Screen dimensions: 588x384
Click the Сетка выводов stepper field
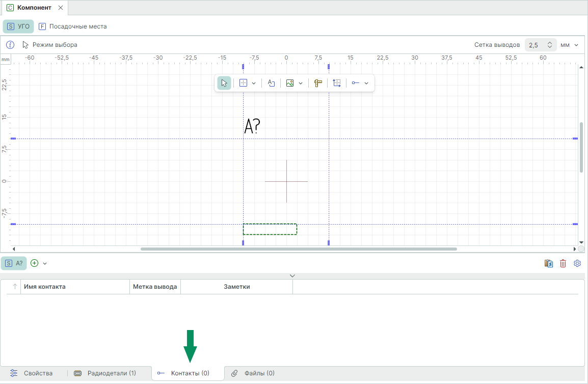click(x=540, y=45)
